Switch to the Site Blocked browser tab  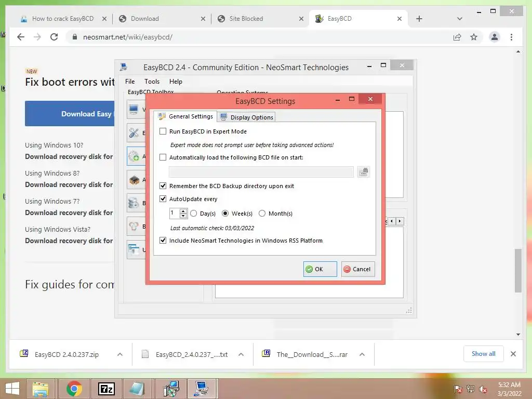click(260, 19)
